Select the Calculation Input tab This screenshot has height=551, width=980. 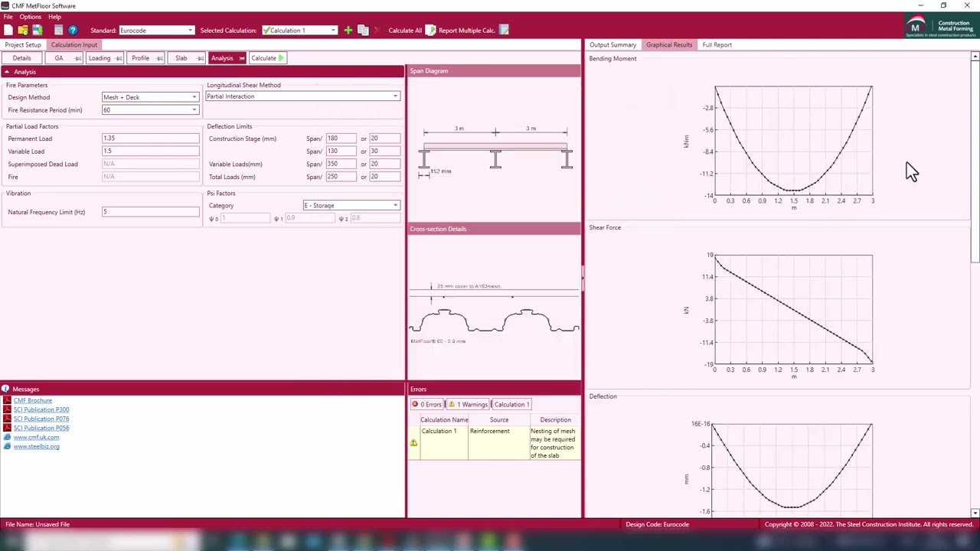74,44
